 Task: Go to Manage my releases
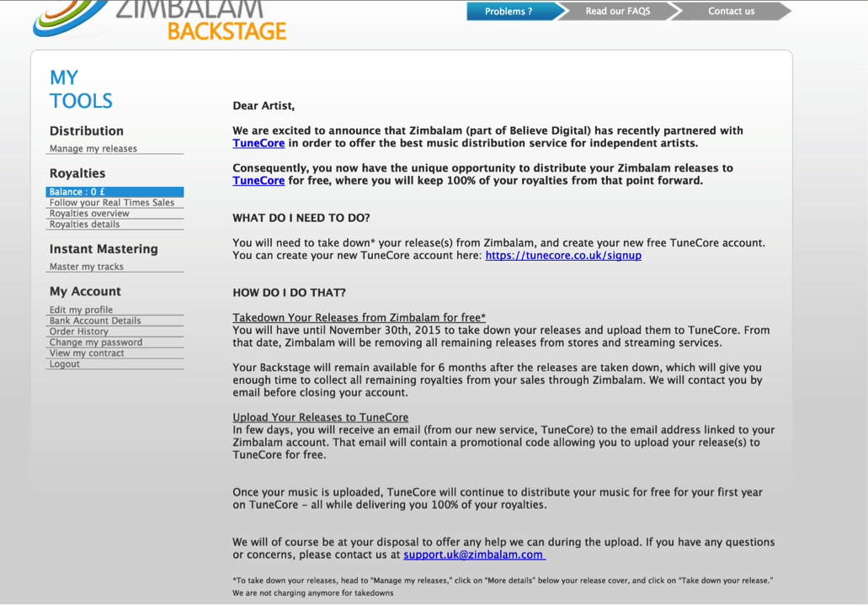pyautogui.click(x=93, y=148)
